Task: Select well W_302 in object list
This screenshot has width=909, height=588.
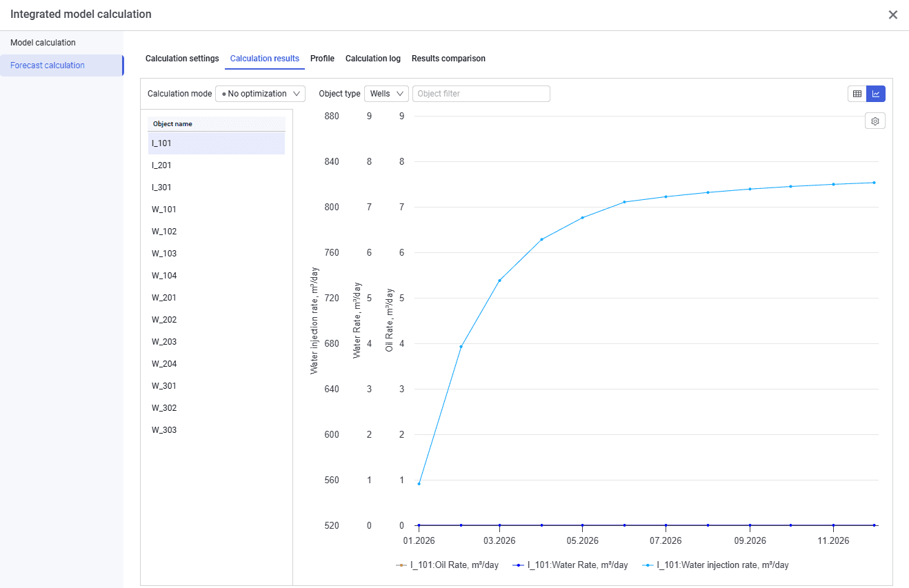Action: (216, 408)
